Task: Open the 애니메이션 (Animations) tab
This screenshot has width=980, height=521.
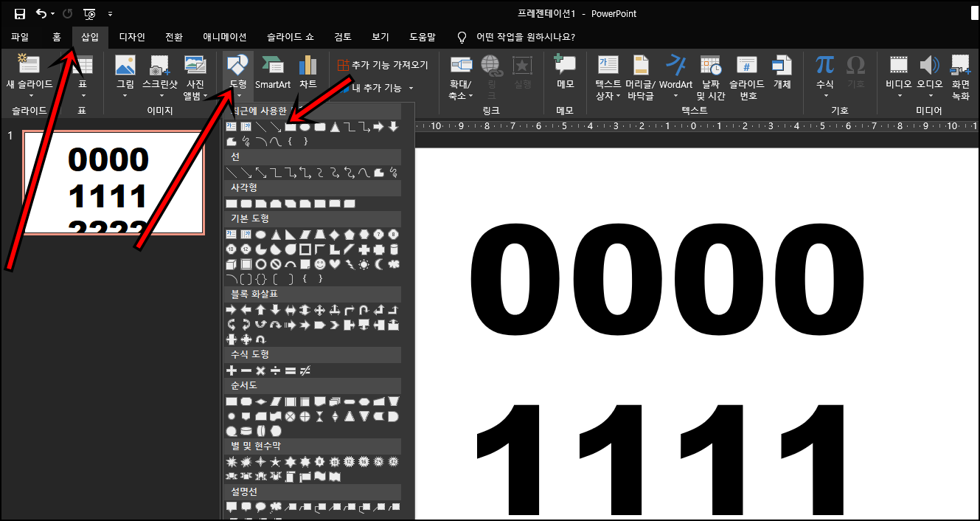Action: click(225, 37)
